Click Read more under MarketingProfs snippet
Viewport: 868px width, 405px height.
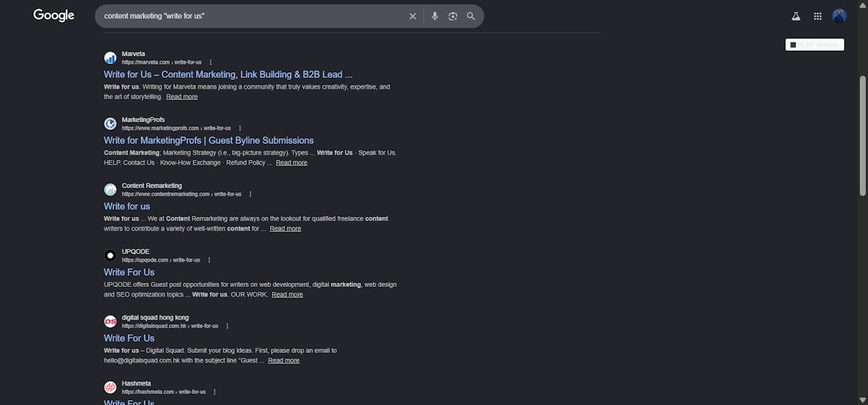click(291, 163)
